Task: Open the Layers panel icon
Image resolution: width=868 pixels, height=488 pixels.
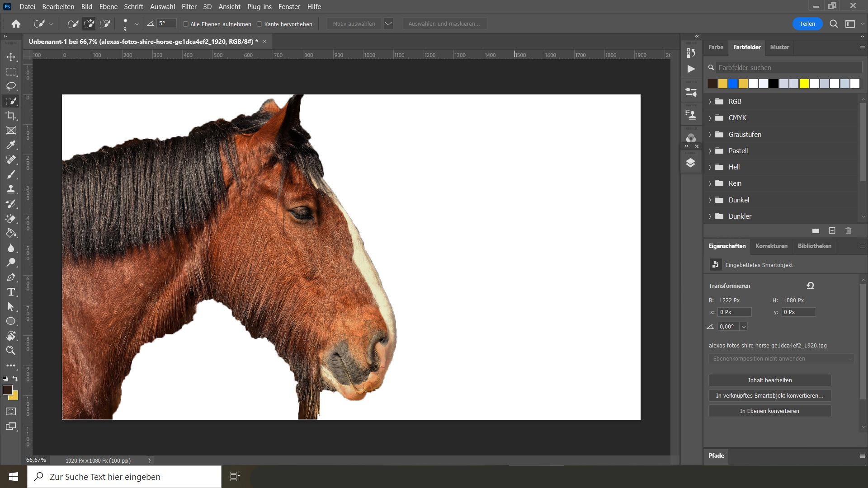Action: click(690, 163)
